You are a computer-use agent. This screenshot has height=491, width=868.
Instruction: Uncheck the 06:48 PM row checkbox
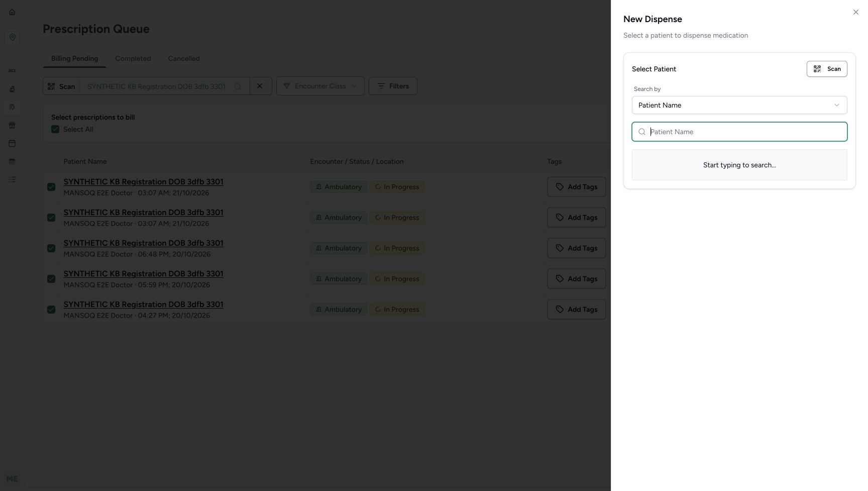tap(51, 248)
